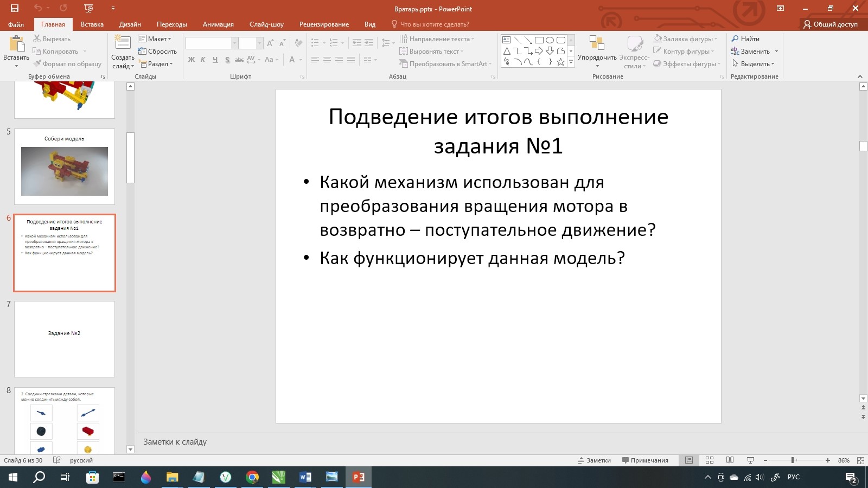Click the Найти find button

(745, 39)
